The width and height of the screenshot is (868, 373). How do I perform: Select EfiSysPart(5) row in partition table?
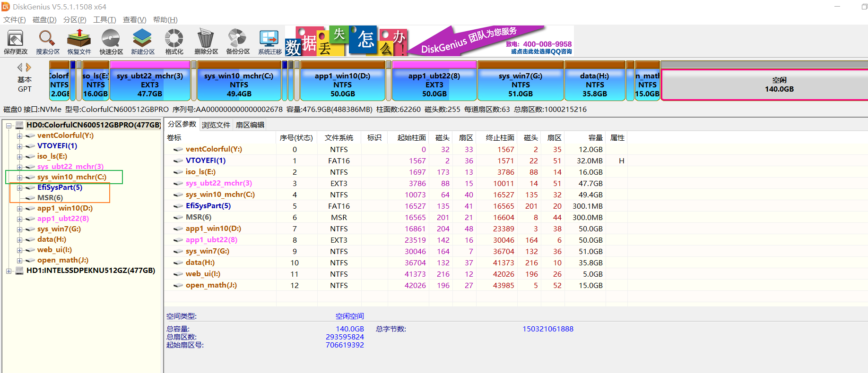click(396, 206)
